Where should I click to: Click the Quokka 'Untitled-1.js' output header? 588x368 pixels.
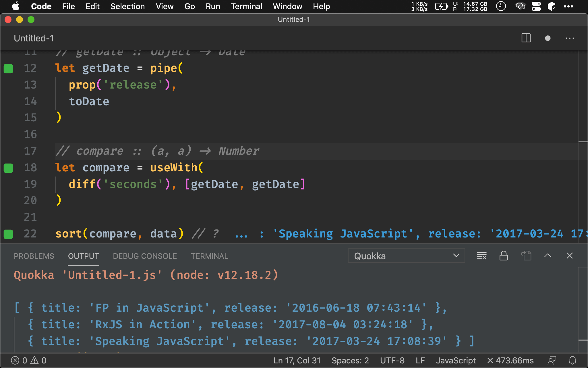(146, 275)
